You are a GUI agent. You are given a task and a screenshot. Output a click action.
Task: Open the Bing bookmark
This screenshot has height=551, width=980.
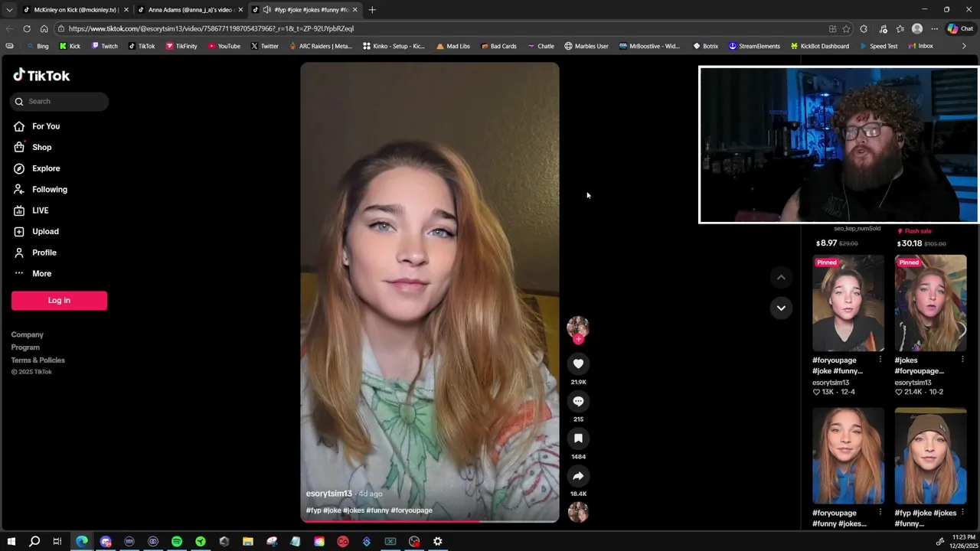click(37, 46)
